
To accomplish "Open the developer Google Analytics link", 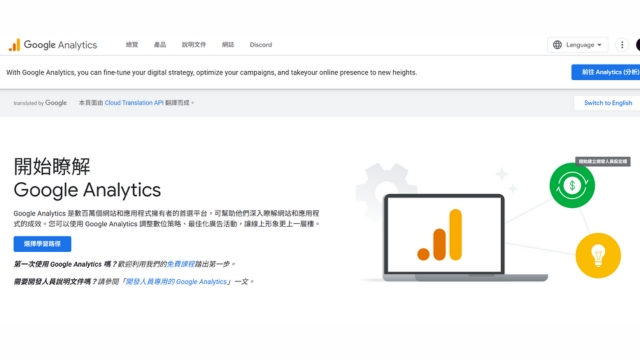I will point(176,282).
